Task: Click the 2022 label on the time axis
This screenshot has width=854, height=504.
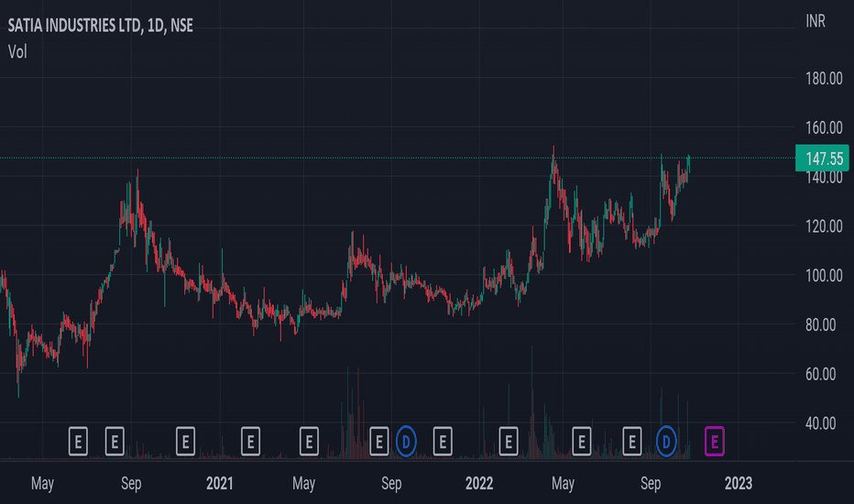Action: coord(478,483)
